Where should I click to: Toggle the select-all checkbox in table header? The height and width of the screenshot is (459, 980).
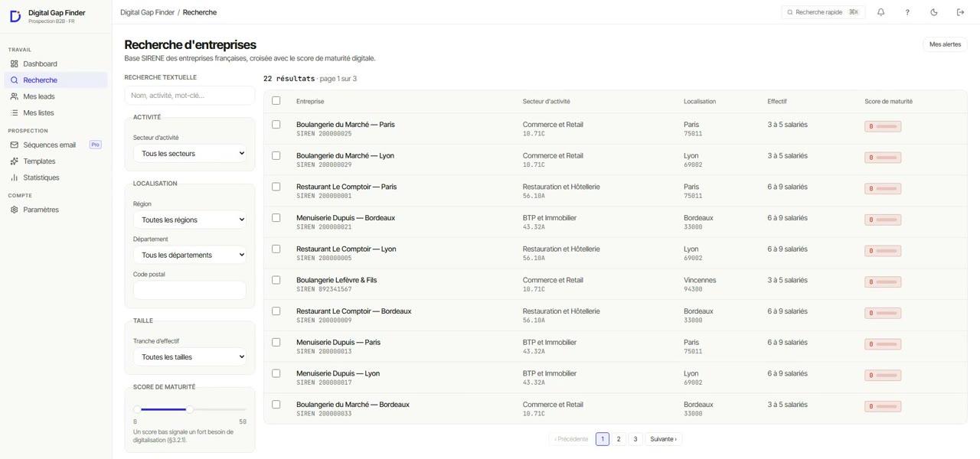tap(276, 101)
